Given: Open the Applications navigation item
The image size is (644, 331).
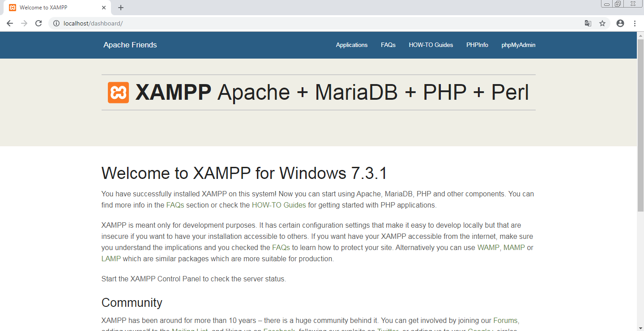Looking at the screenshot, I should click(351, 45).
